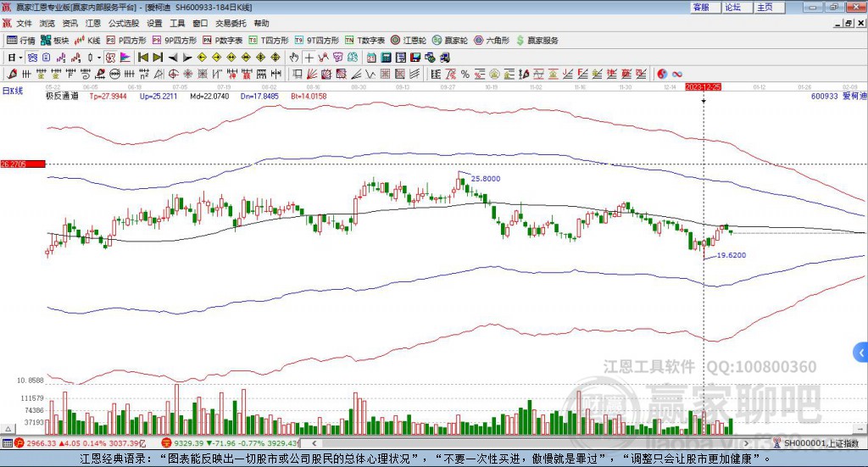Click the Md=22.0740 value
This screenshot has height=467, width=868.
click(209, 97)
